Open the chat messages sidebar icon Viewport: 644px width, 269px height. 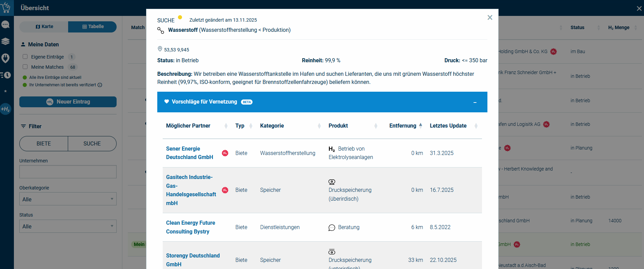coord(5,25)
